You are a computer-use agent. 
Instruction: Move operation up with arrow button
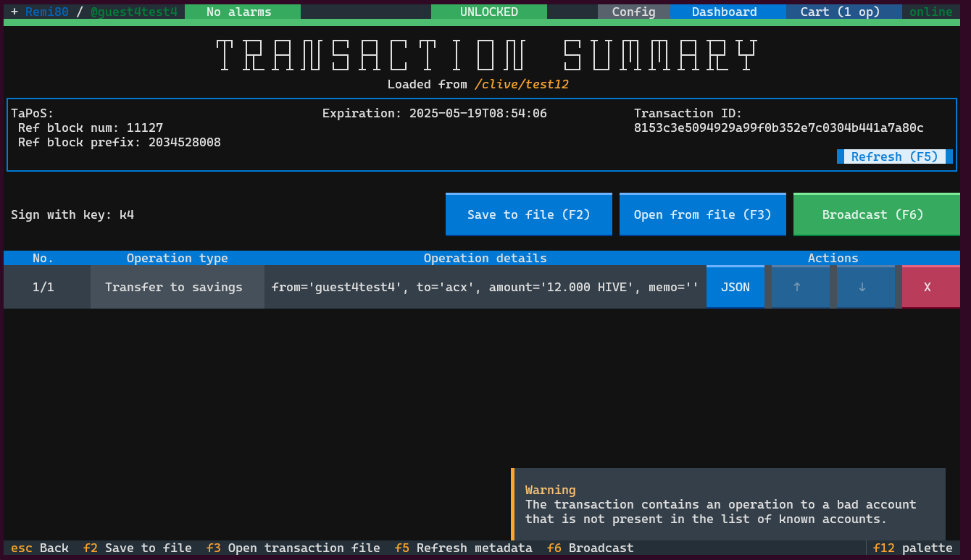coord(801,287)
